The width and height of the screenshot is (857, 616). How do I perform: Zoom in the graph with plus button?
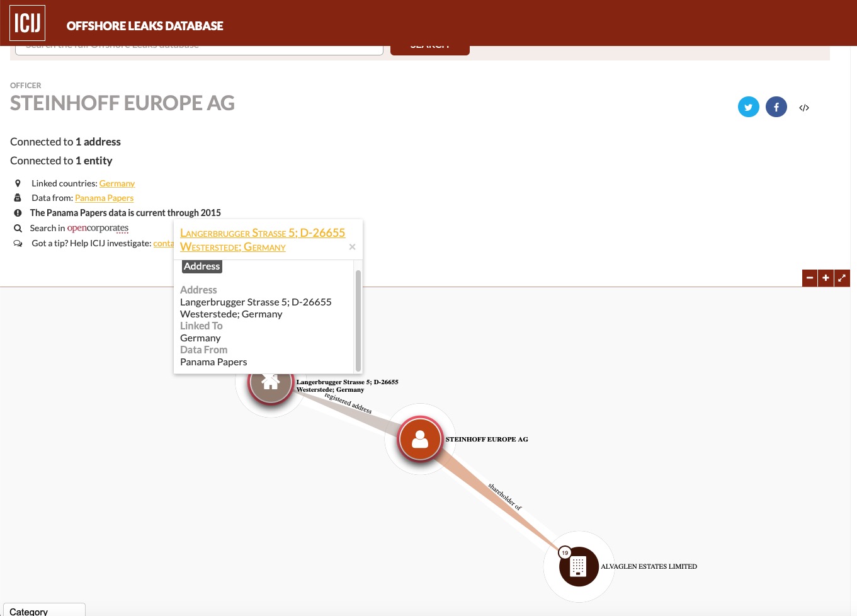click(826, 278)
